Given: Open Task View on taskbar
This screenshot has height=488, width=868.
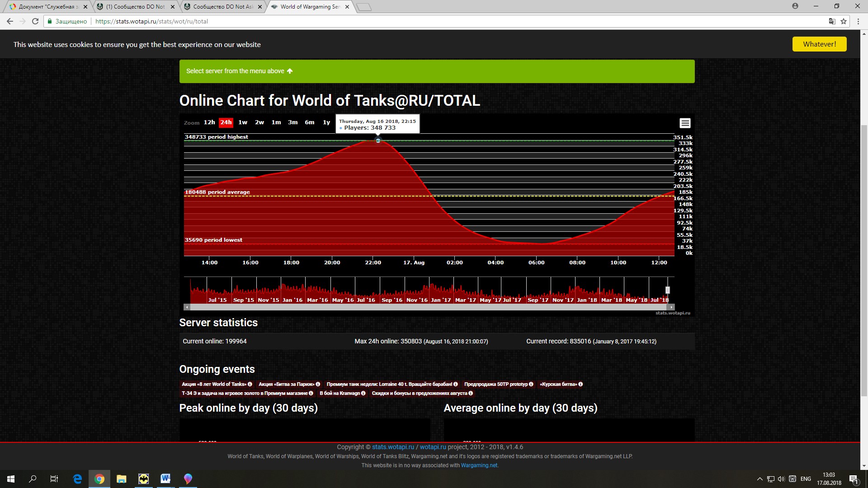Looking at the screenshot, I should pos(54,479).
